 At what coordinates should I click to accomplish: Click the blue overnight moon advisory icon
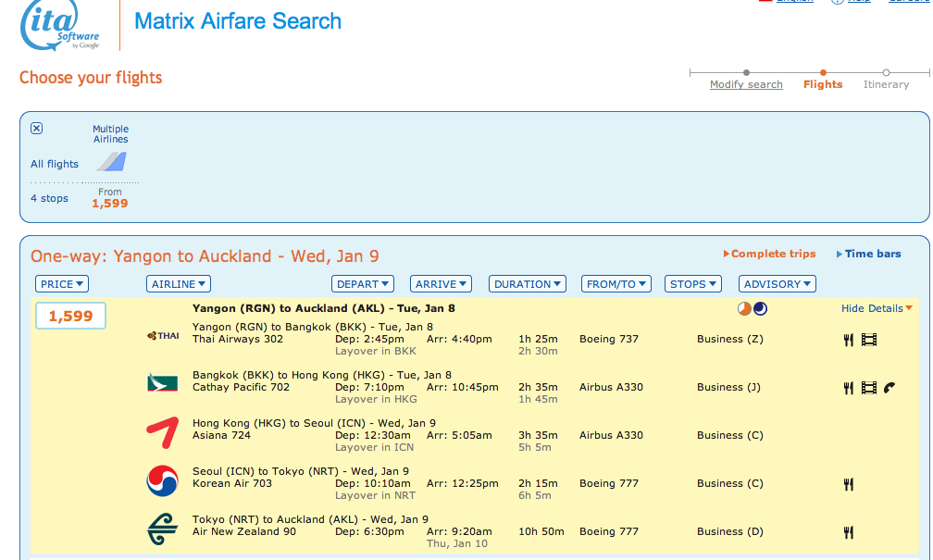(760, 308)
